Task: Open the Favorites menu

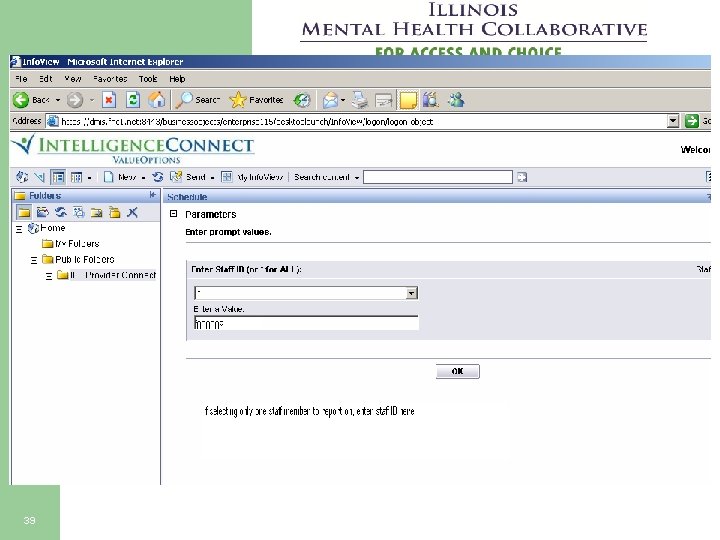Action: click(x=110, y=79)
